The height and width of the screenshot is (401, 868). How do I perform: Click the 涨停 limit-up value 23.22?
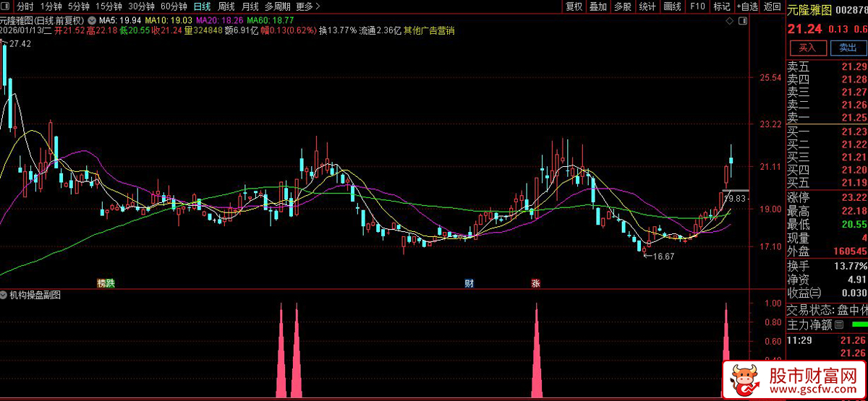point(853,197)
